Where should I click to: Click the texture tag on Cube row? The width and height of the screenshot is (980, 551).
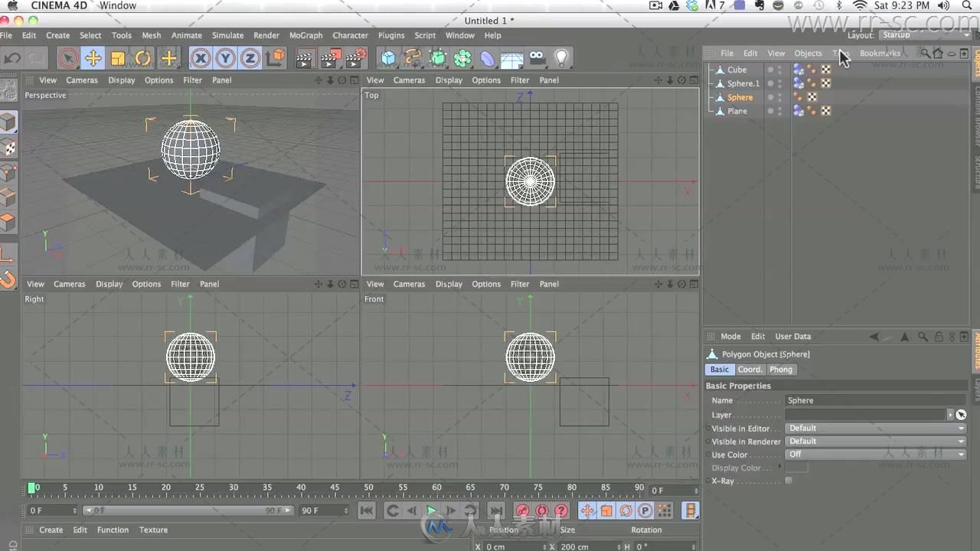click(x=826, y=70)
